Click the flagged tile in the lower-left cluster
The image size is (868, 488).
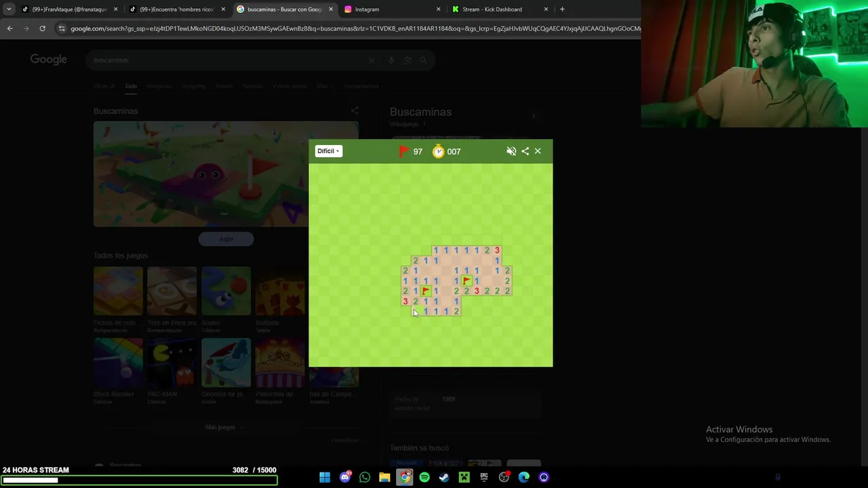click(426, 291)
